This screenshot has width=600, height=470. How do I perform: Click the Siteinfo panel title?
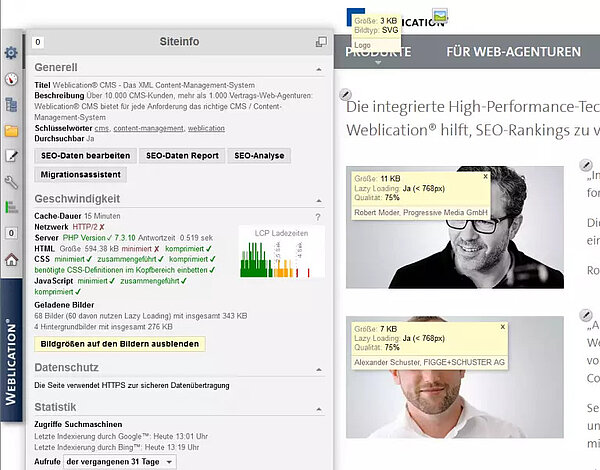tap(179, 41)
